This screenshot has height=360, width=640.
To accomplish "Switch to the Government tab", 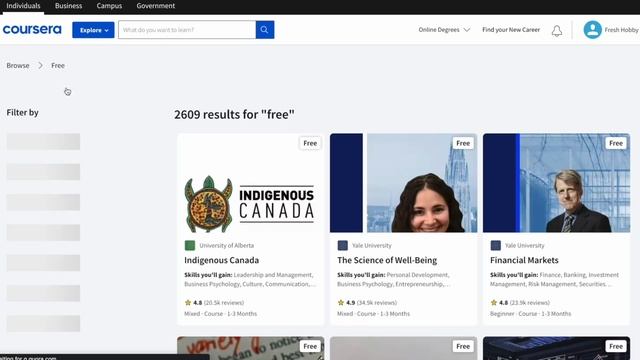I will pos(156,6).
